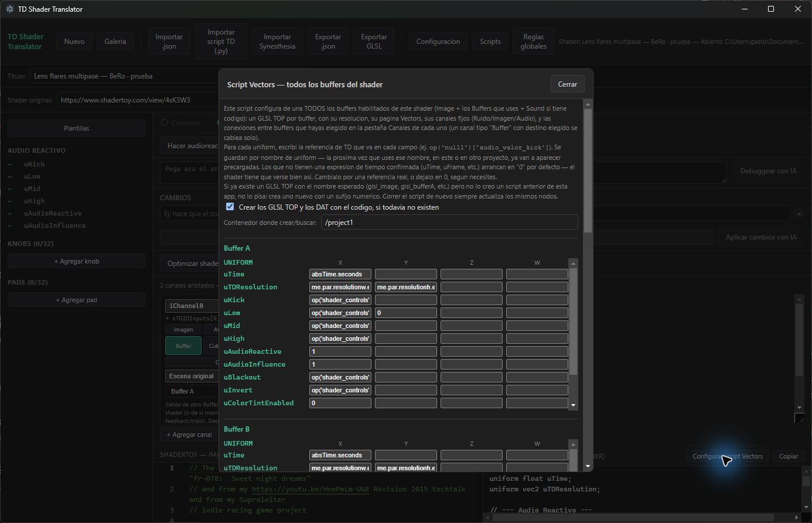
Task: Open the 'Escena original' dropdown
Action: (x=192, y=376)
